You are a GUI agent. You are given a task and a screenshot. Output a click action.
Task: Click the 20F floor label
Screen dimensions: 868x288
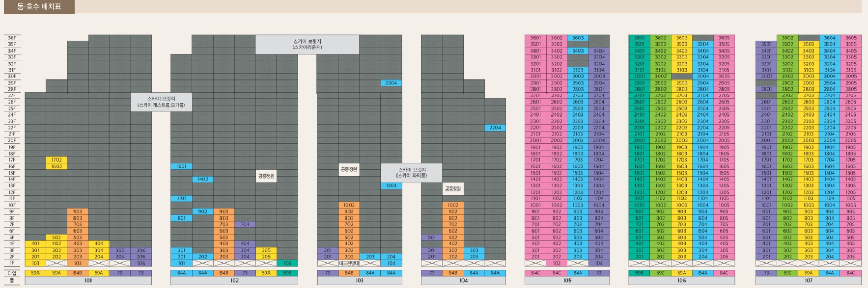coord(12,140)
